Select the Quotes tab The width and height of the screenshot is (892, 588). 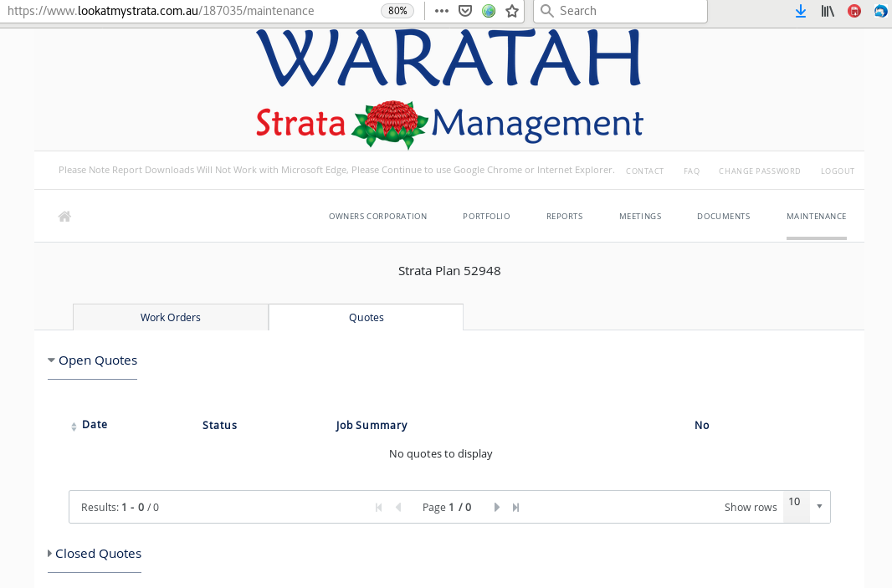coord(367,317)
